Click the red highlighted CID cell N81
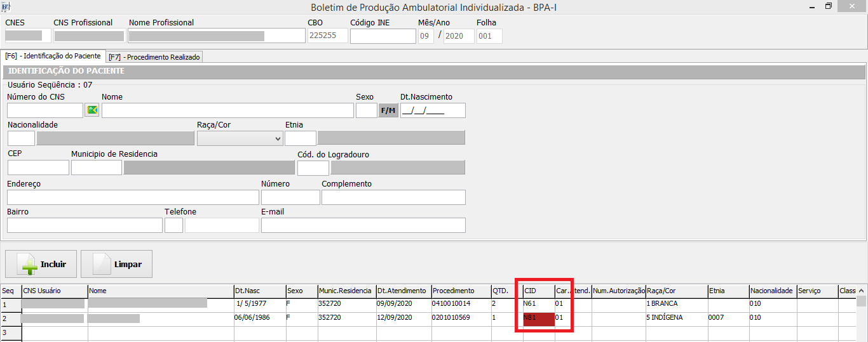Viewport: 868px width, 342px height. [x=538, y=318]
